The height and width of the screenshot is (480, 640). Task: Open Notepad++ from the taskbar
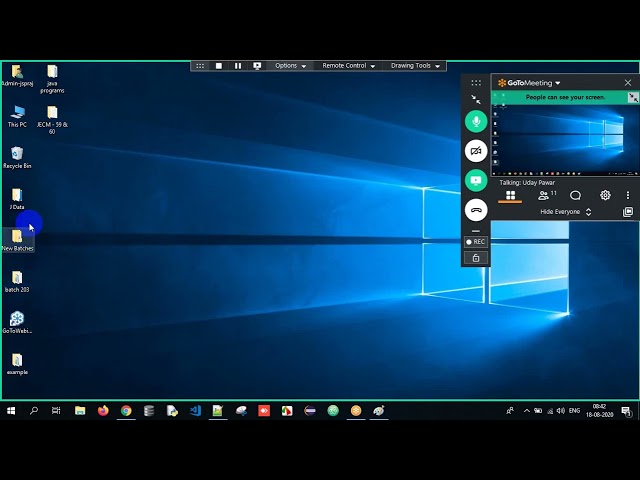pyautogui.click(x=218, y=411)
